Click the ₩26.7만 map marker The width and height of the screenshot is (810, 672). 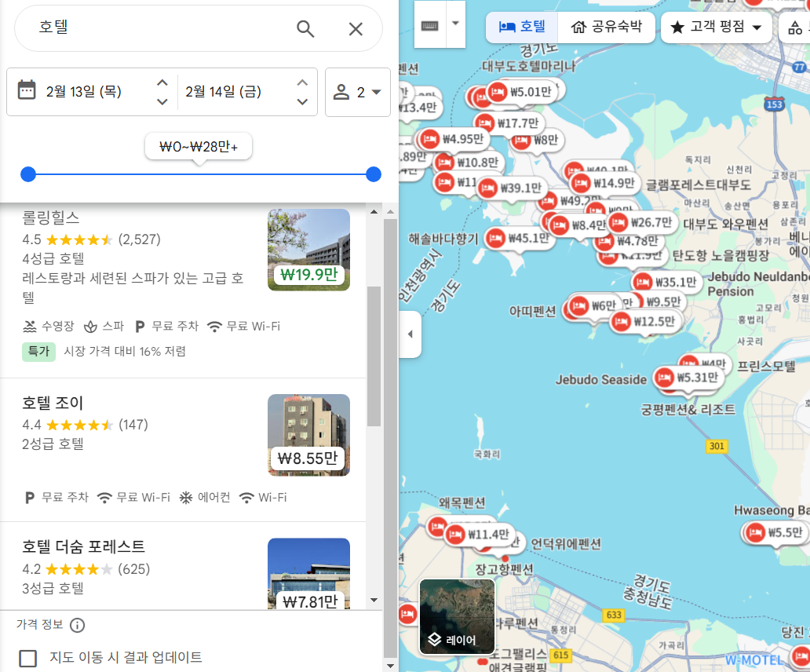pyautogui.click(x=642, y=223)
